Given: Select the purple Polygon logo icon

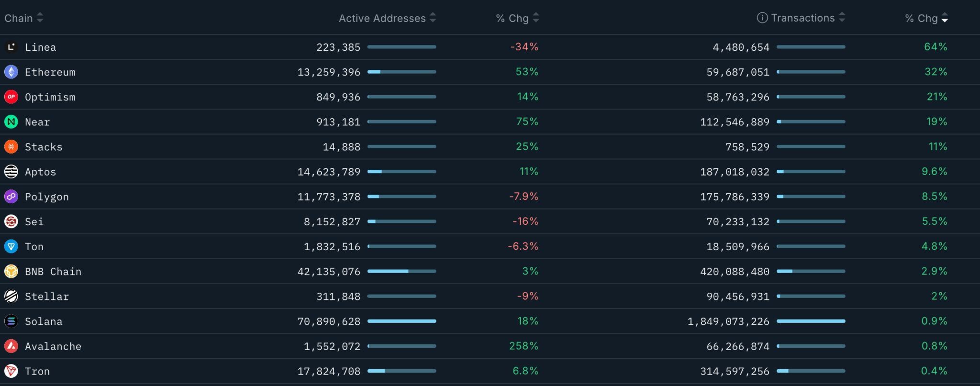Looking at the screenshot, I should point(11,197).
